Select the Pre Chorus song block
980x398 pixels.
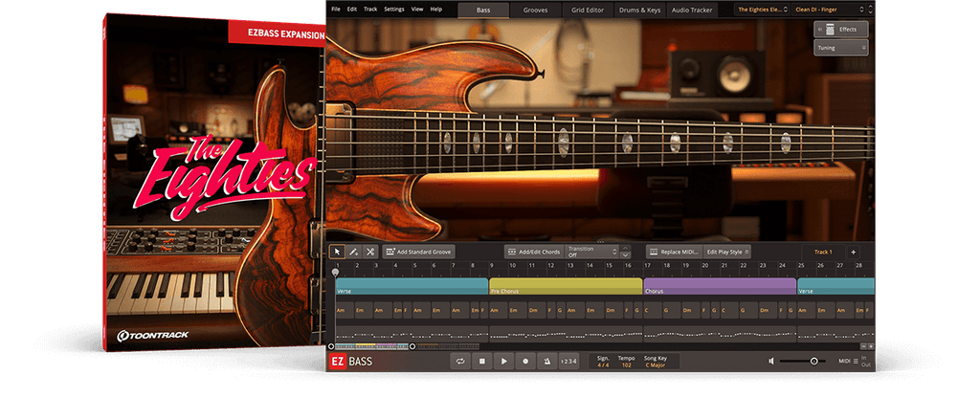coord(566,286)
